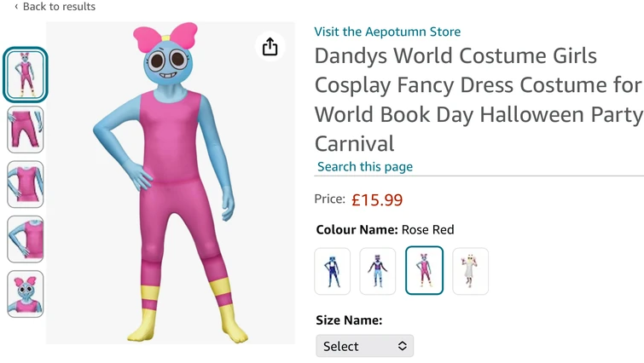Go back using the Back to results chevron
Image resolution: width=644 pixels, height=363 pixels.
coord(16,7)
